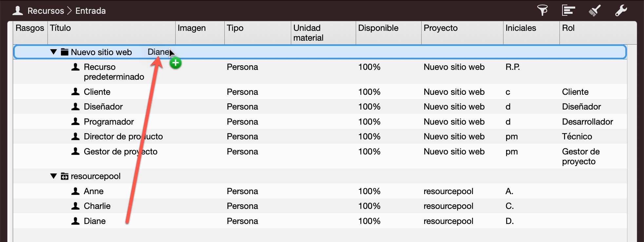Click the Título column header
644x242 pixels.
coord(60,28)
